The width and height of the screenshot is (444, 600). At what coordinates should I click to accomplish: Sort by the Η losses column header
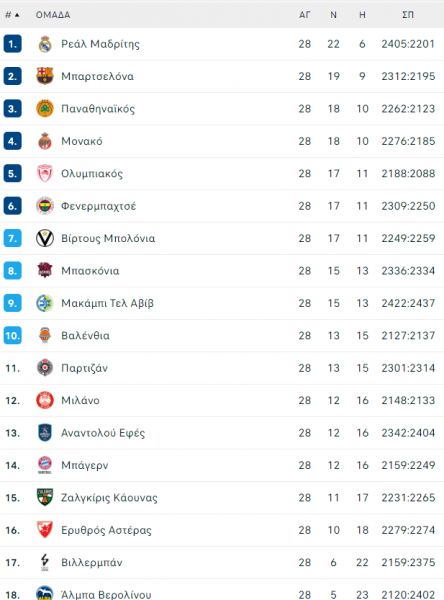[362, 15]
